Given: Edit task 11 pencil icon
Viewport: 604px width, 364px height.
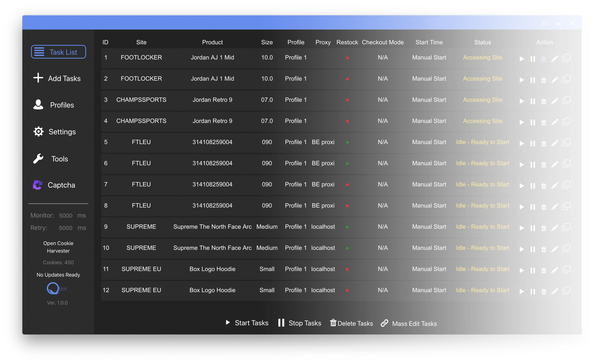Looking at the screenshot, I should tap(554, 270).
